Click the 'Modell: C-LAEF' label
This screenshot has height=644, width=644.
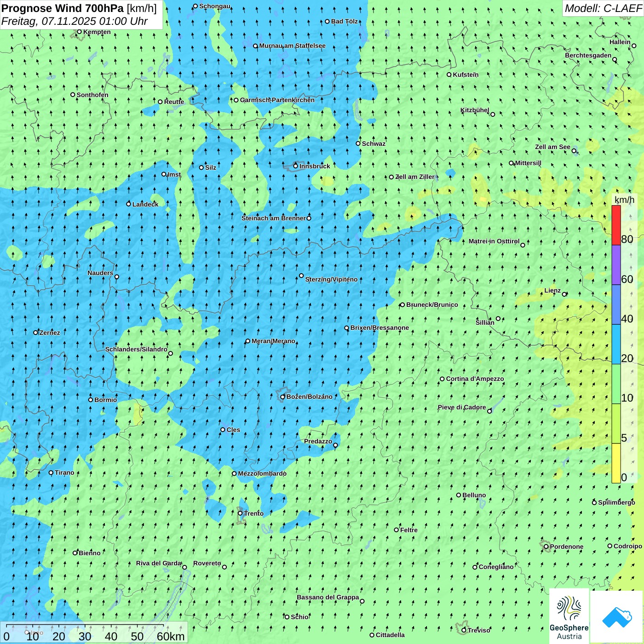(x=603, y=8)
